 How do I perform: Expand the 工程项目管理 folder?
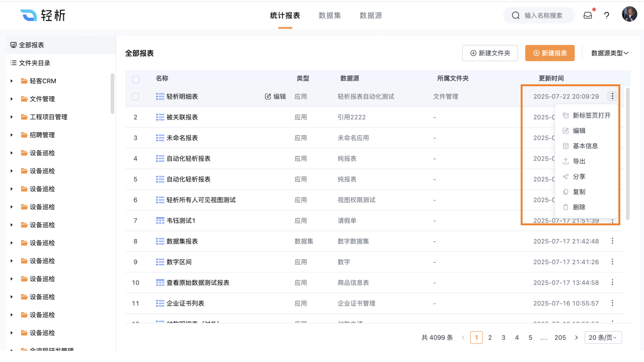click(x=11, y=117)
